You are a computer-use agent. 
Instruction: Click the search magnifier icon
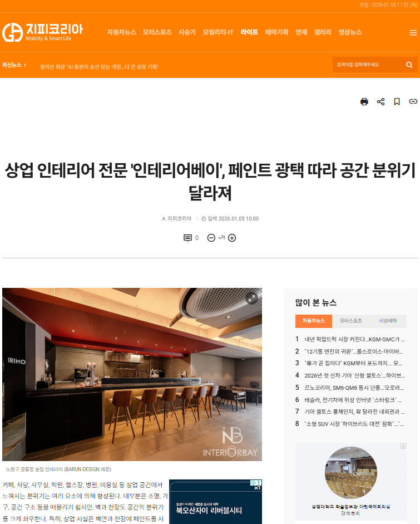point(409,65)
